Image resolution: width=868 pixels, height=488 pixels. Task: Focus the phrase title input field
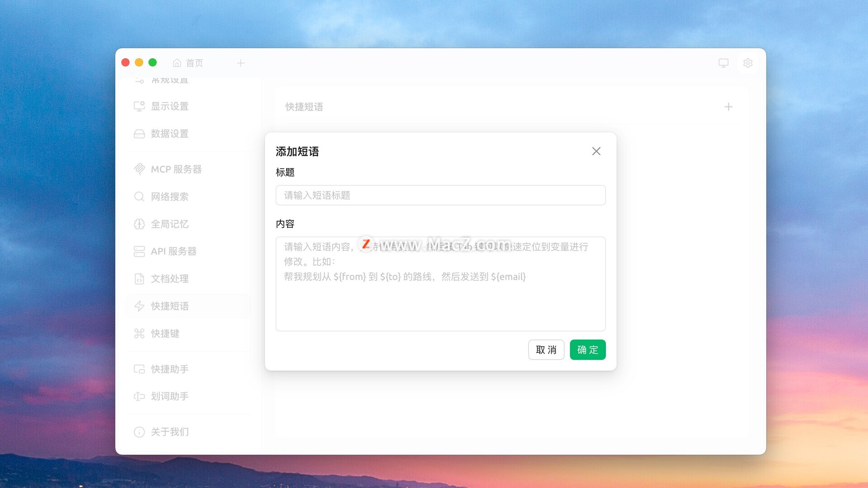point(440,195)
